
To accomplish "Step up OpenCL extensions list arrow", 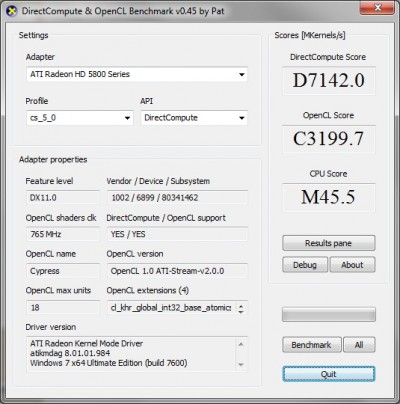I will tap(241, 305).
